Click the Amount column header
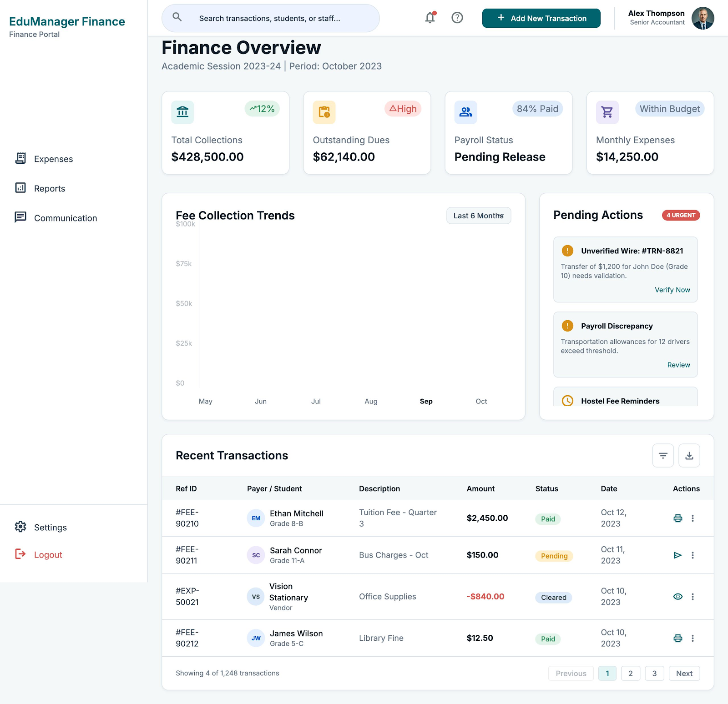This screenshot has width=728, height=704. tap(480, 488)
